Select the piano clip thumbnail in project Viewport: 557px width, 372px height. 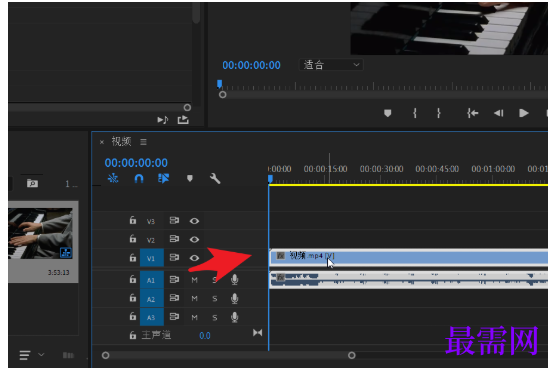[40, 233]
